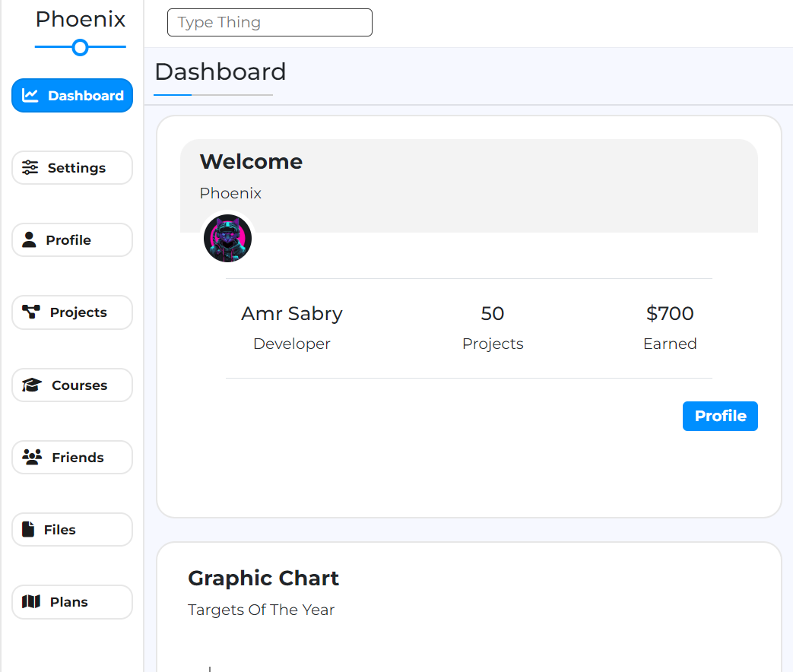Screen dimensions: 793x672
Task: Click the blue Profile button in Welcome card
Action: click(720, 416)
